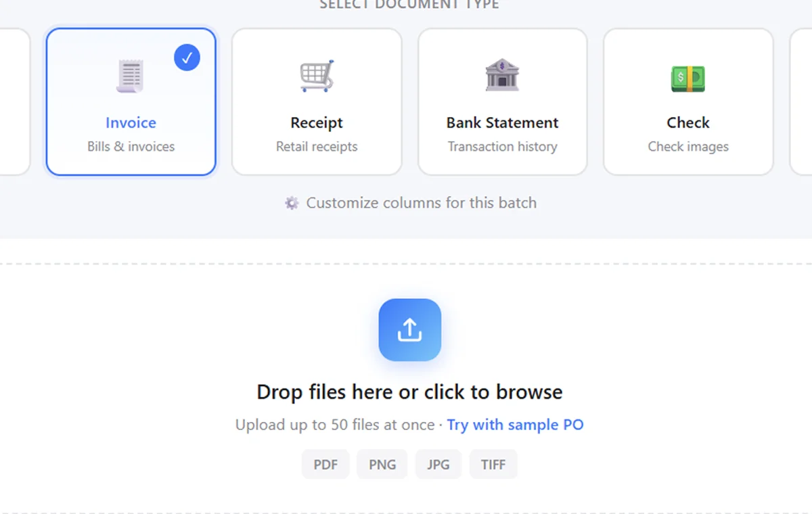Screen dimensions: 812x514
Task: Open the Try with sample PO link
Action: tap(515, 425)
